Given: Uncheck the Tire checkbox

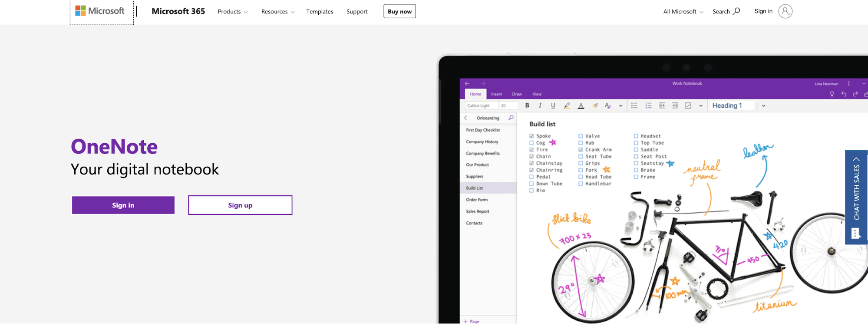Looking at the screenshot, I should coord(531,150).
